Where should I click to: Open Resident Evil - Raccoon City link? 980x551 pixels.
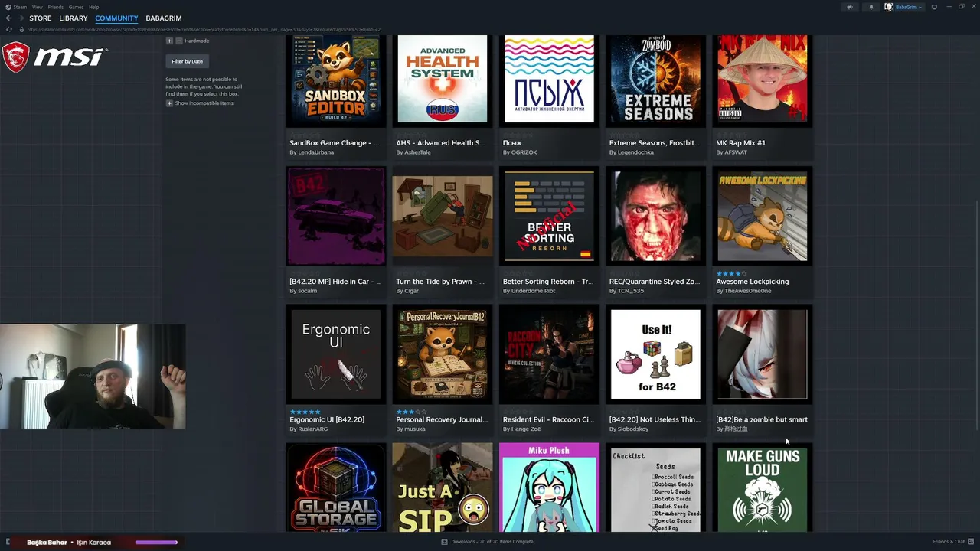(x=547, y=419)
